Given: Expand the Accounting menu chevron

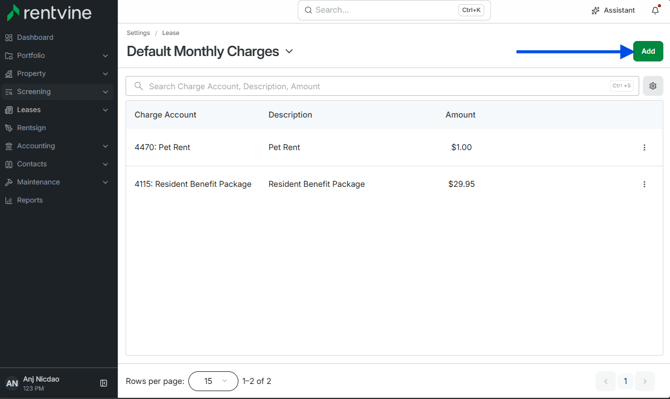Looking at the screenshot, I should [x=105, y=146].
